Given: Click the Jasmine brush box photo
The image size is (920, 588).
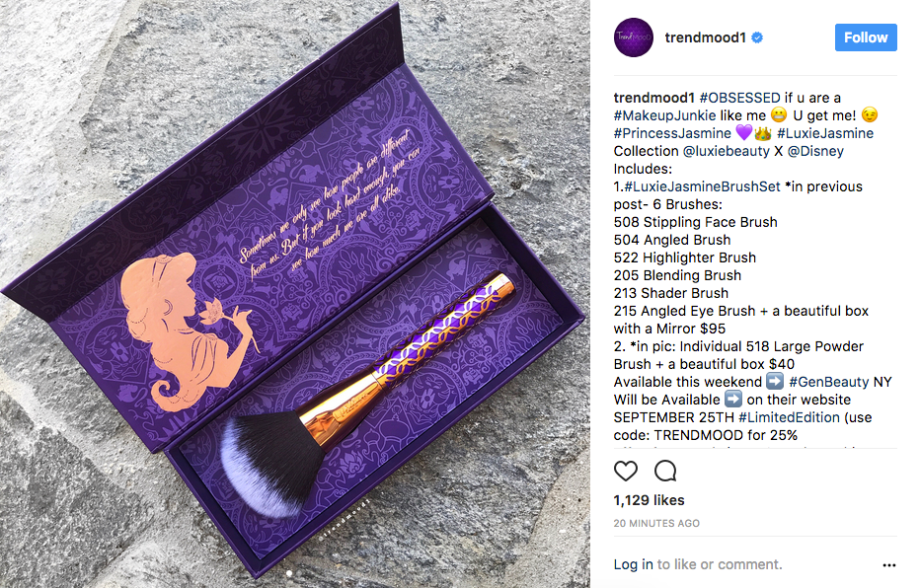Looking at the screenshot, I should pos(295,294).
